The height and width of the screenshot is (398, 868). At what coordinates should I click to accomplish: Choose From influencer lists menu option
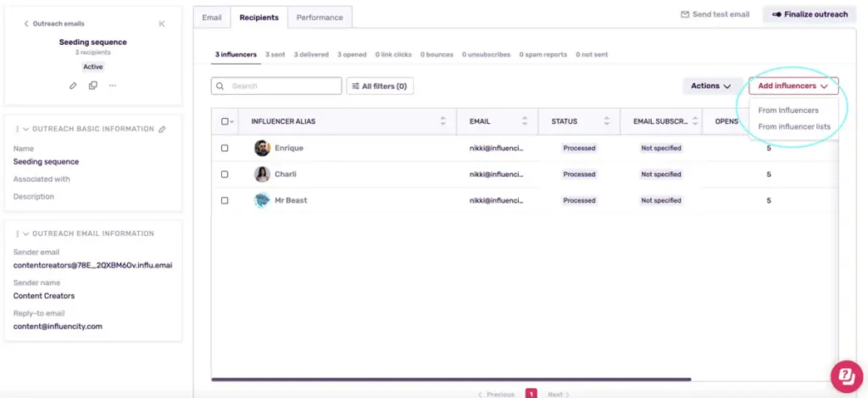coord(793,127)
